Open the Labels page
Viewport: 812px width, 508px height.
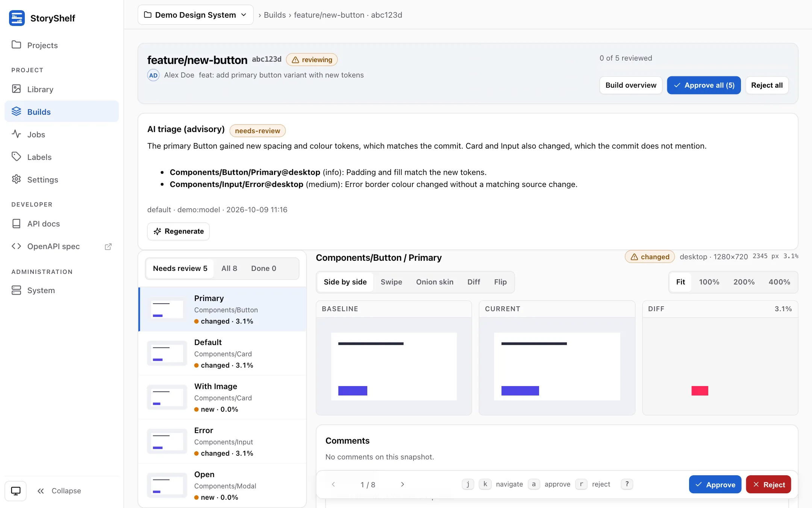coord(62,157)
